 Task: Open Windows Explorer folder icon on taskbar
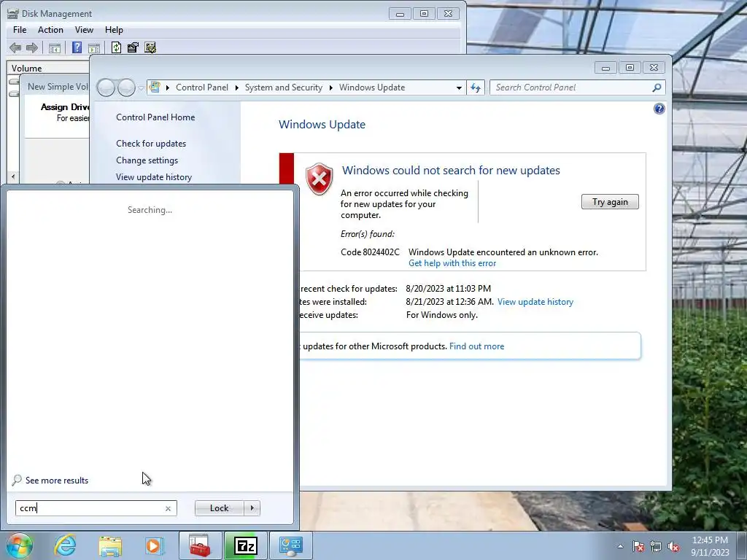click(110, 545)
